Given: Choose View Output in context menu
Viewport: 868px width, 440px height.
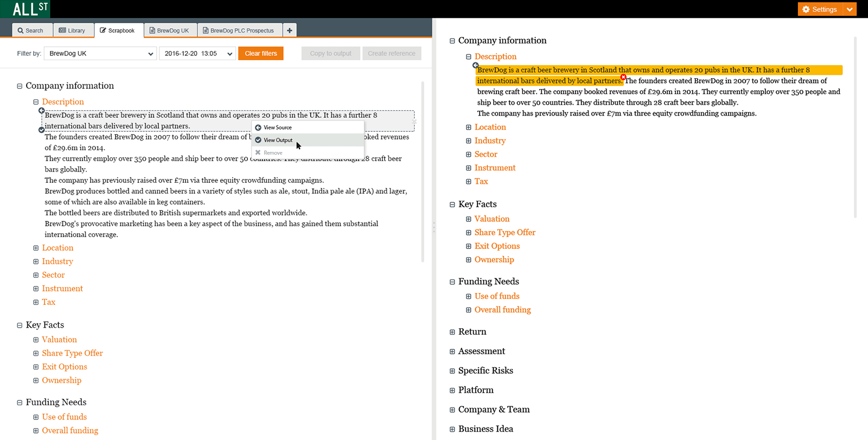Looking at the screenshot, I should (308, 140).
